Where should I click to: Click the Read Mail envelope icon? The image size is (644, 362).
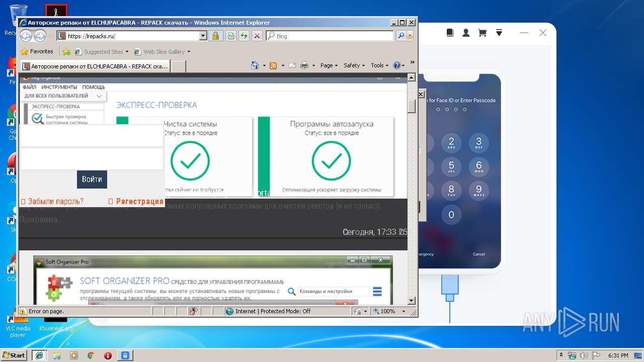coord(292,65)
